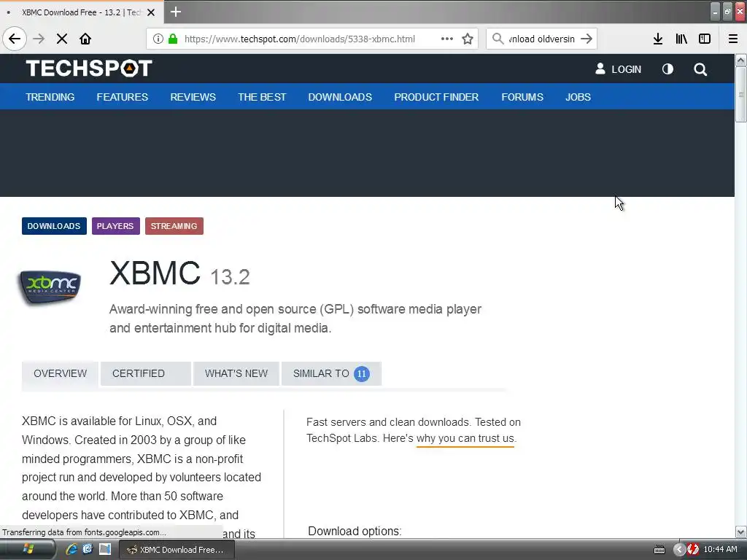747x560 pixels.
Task: Select the OVERVIEW tab
Action: click(x=60, y=374)
